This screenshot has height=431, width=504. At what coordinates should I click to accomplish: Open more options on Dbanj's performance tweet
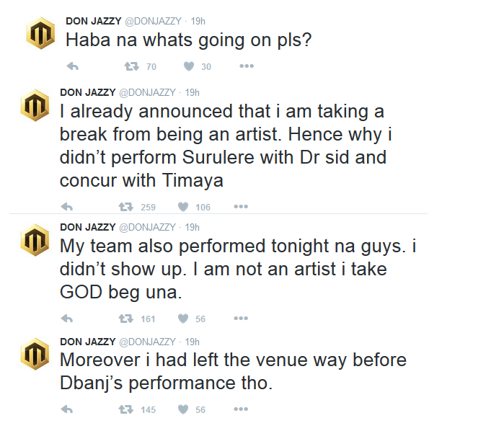pyautogui.click(x=241, y=409)
